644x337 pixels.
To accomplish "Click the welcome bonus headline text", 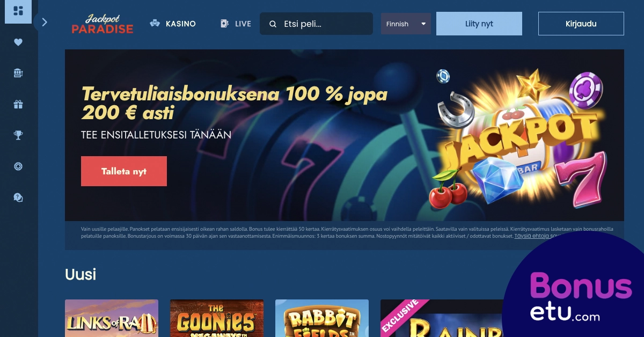I will pyautogui.click(x=235, y=104).
